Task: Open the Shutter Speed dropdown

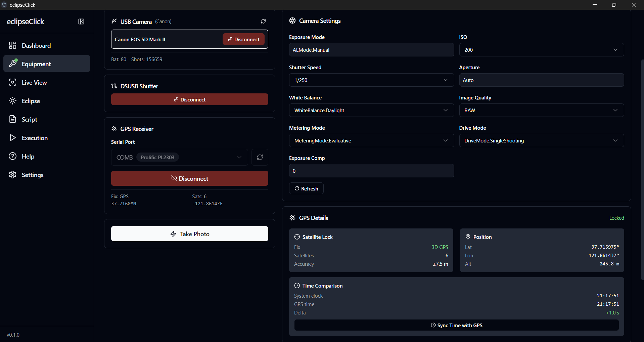Action: [371, 80]
